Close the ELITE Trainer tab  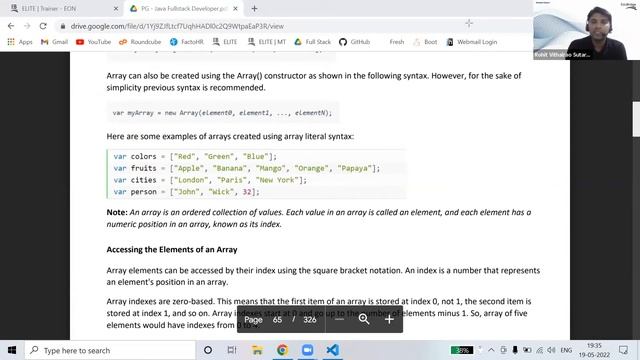[116, 9]
